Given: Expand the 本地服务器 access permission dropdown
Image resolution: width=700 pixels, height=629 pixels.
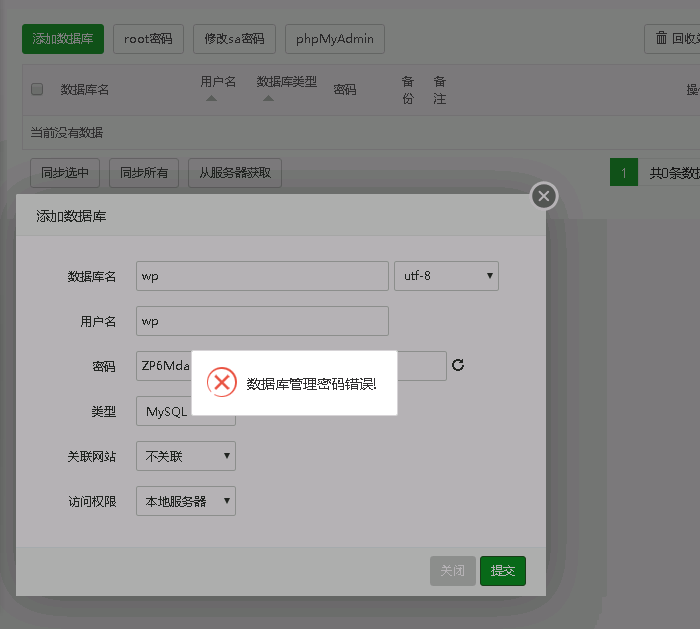Looking at the screenshot, I should click(186, 501).
